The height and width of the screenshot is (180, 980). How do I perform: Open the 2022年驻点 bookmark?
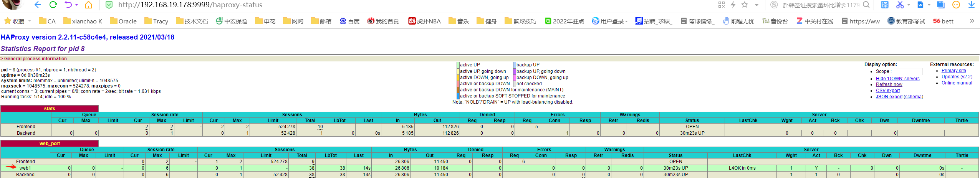[564, 21]
